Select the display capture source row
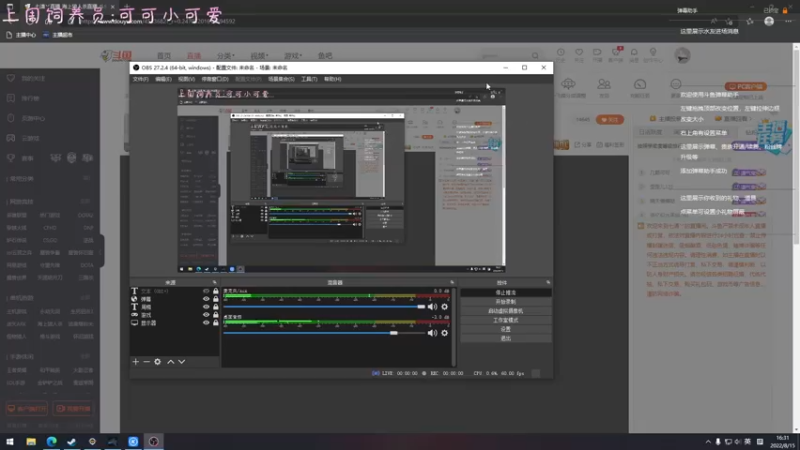Screen dimensions: 800x450 point(175,322)
